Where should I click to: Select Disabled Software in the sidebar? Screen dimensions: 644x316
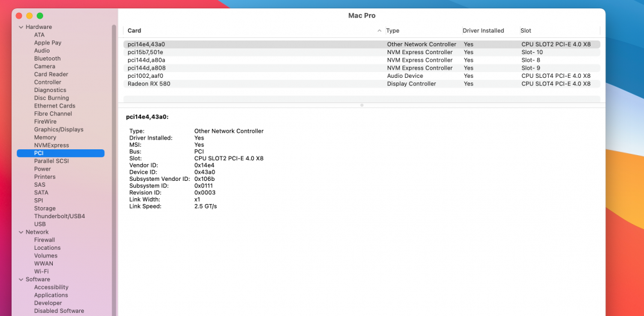(59, 311)
